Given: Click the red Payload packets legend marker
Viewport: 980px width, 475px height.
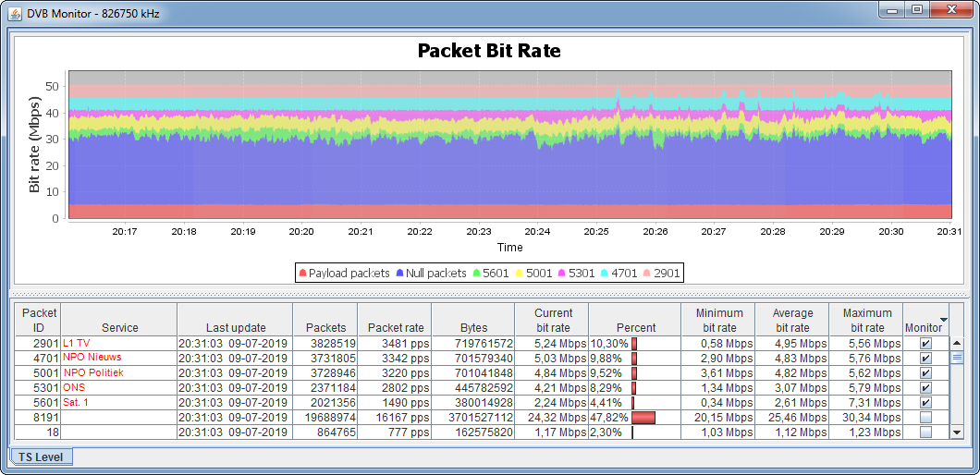Looking at the screenshot, I should point(302,274).
